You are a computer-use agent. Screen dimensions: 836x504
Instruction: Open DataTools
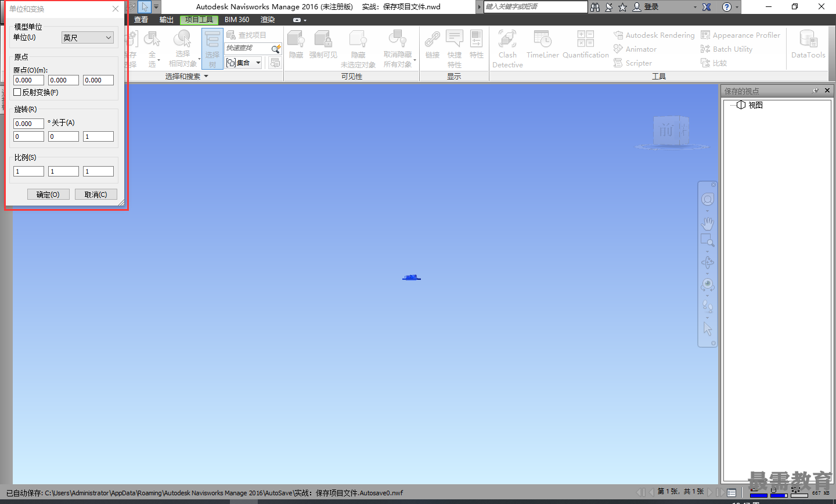click(808, 45)
